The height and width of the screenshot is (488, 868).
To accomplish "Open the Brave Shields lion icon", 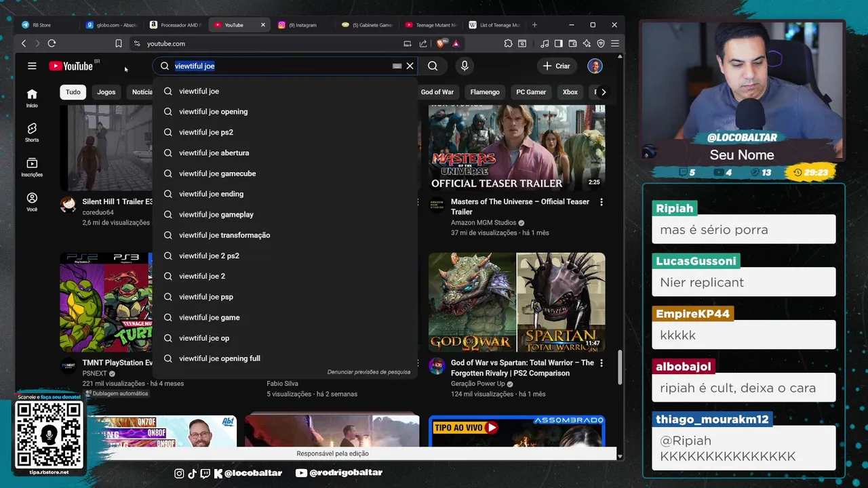I will tap(441, 43).
